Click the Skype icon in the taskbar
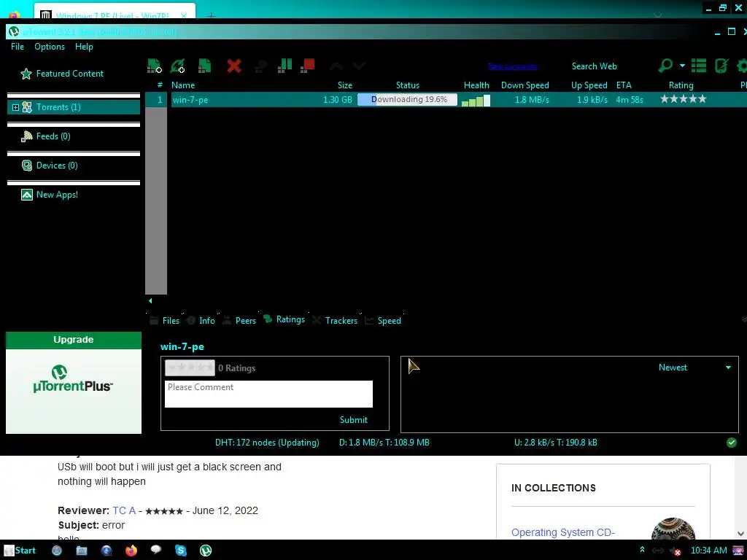 (181, 551)
